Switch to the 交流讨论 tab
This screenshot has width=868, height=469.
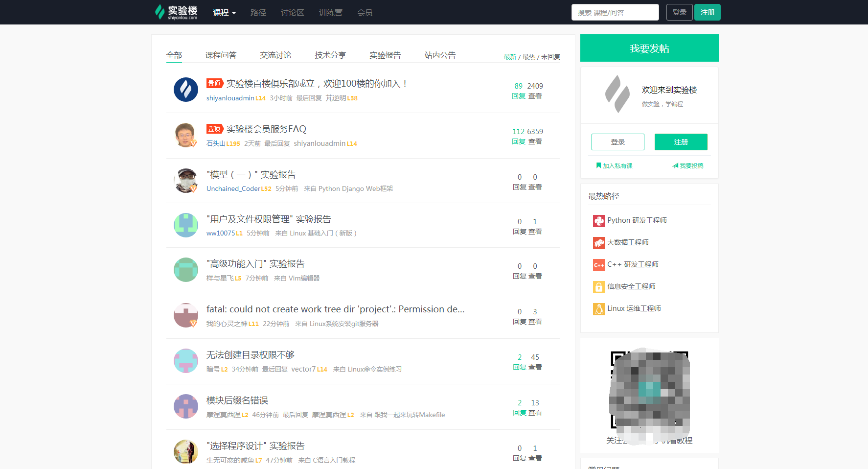click(275, 55)
